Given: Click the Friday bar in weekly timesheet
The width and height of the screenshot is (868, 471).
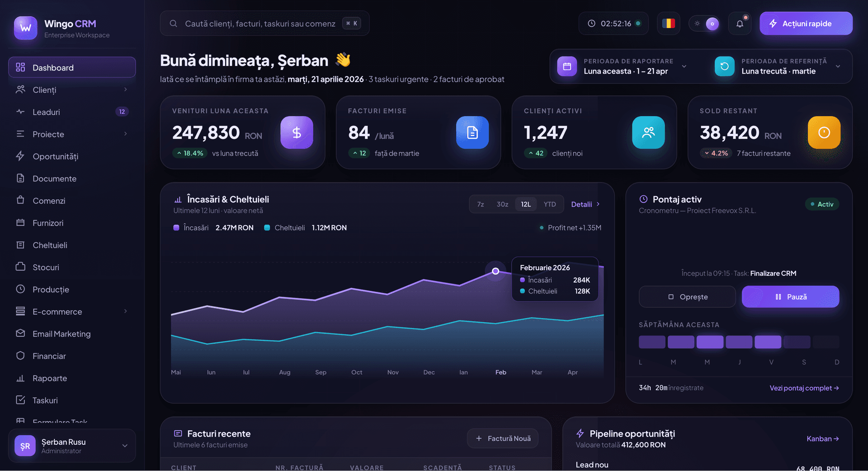Looking at the screenshot, I should [x=768, y=342].
